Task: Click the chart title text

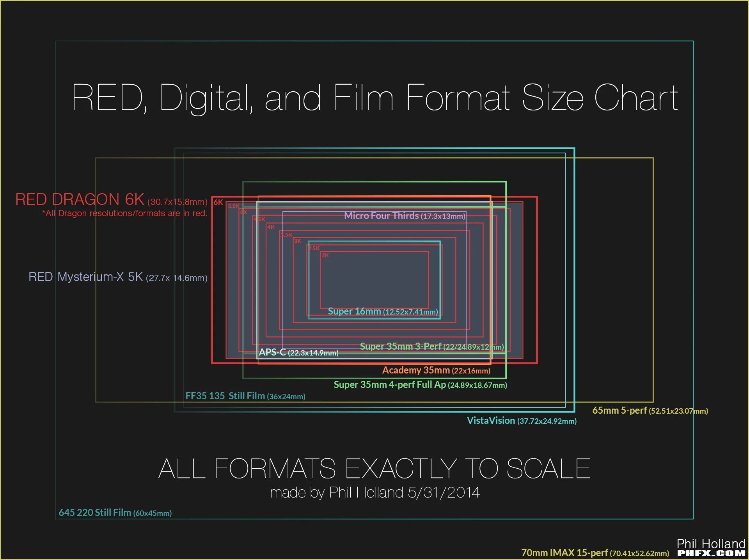Action: pyautogui.click(x=374, y=98)
